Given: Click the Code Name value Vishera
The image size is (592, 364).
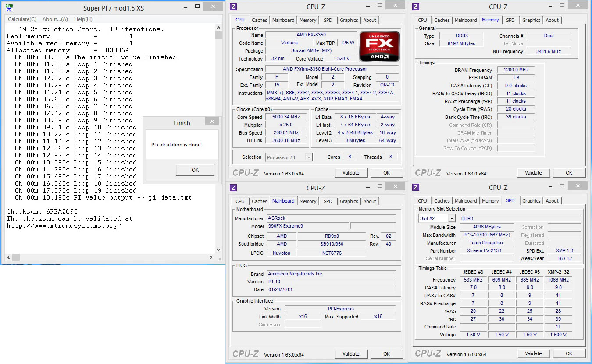Looking at the screenshot, I should [x=289, y=43].
